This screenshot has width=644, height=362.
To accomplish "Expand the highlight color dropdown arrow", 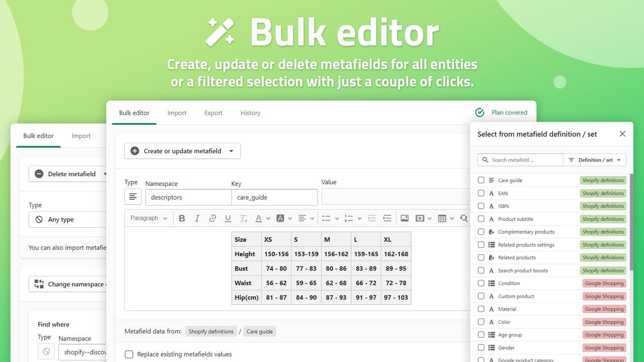I will pyautogui.click(x=290, y=218).
